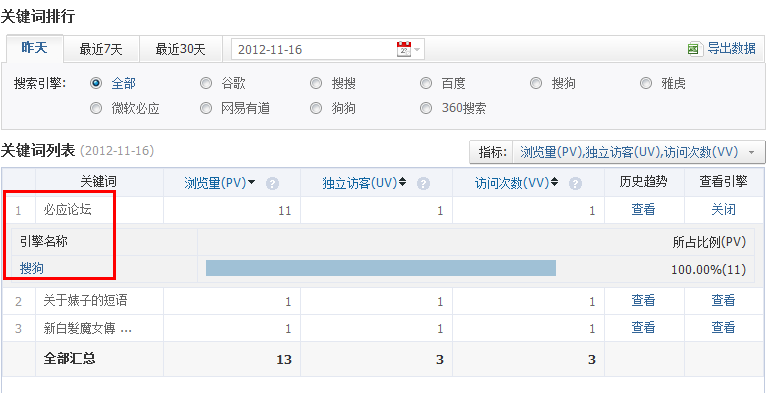
Task: Click the keyword 必应论坛
Action: 67,210
